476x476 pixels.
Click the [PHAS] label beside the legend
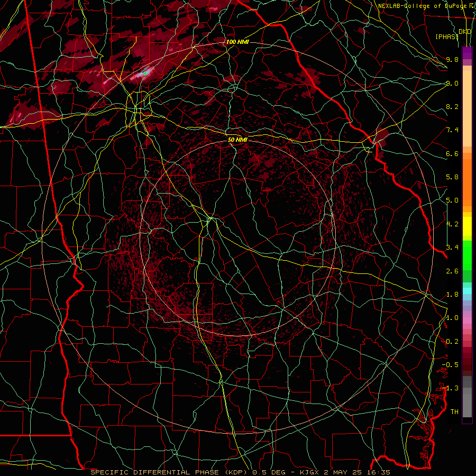coord(446,36)
